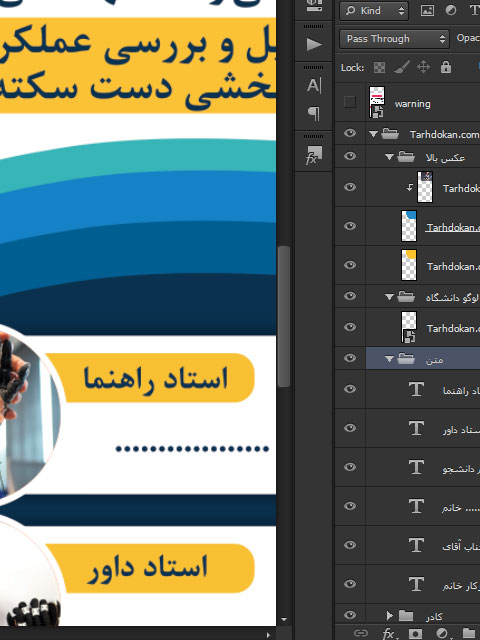The image size is (480, 640).
Task: Filter layers by adjustment layers icon
Action: pos(451,11)
